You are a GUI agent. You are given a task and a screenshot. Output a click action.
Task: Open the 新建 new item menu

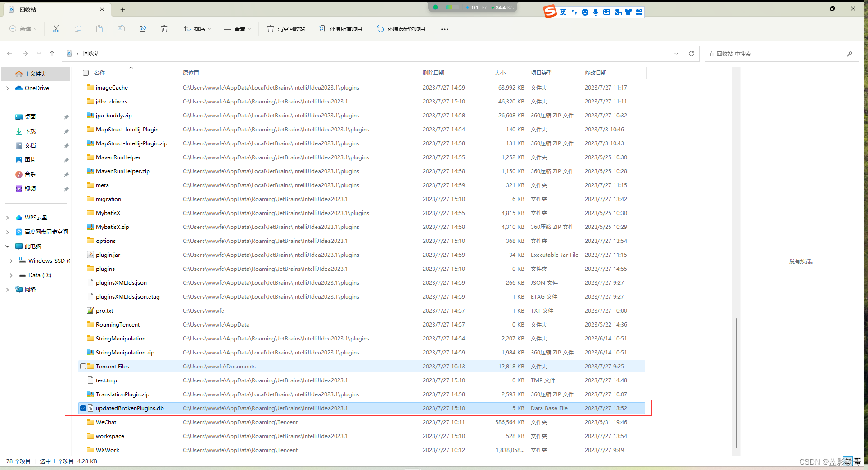pos(23,29)
